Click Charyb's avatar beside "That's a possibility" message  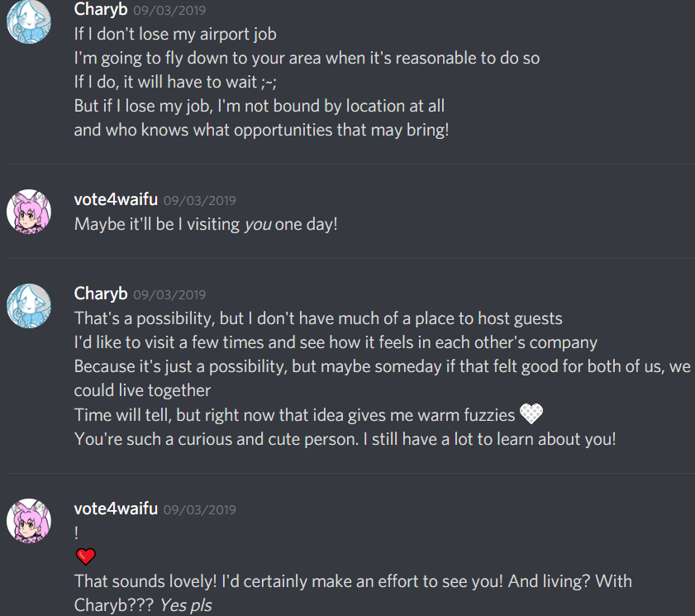point(30,306)
